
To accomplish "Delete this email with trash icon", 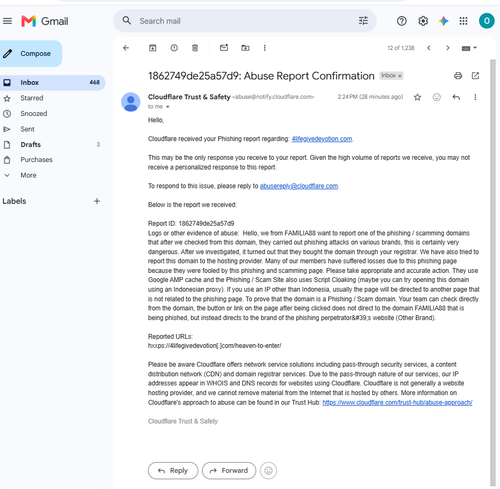I will [195, 48].
